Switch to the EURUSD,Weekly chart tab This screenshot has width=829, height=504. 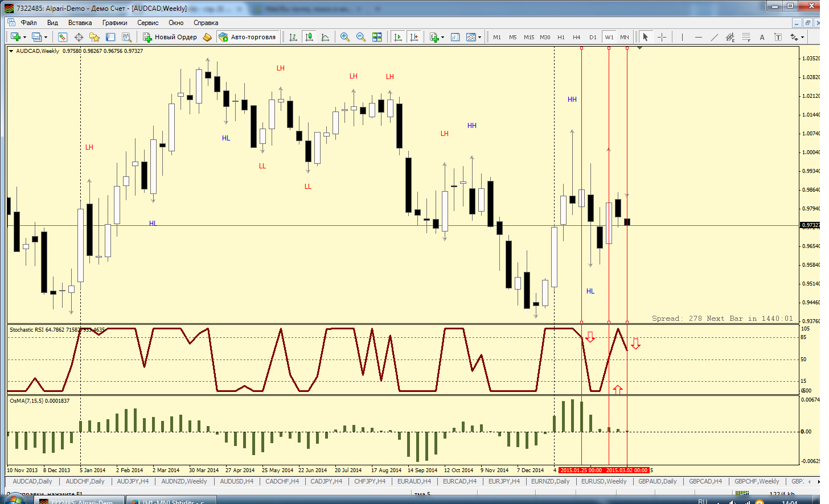[x=604, y=481]
